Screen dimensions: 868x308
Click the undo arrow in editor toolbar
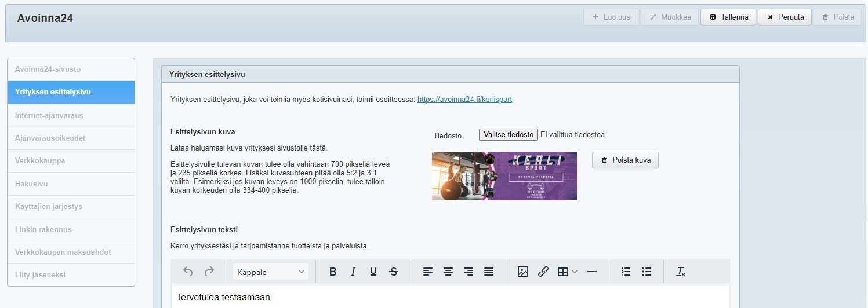point(188,272)
